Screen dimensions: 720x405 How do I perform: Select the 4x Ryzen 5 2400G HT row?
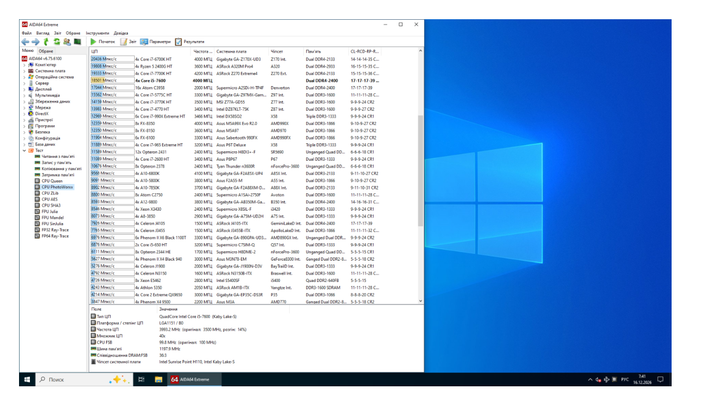point(235,66)
